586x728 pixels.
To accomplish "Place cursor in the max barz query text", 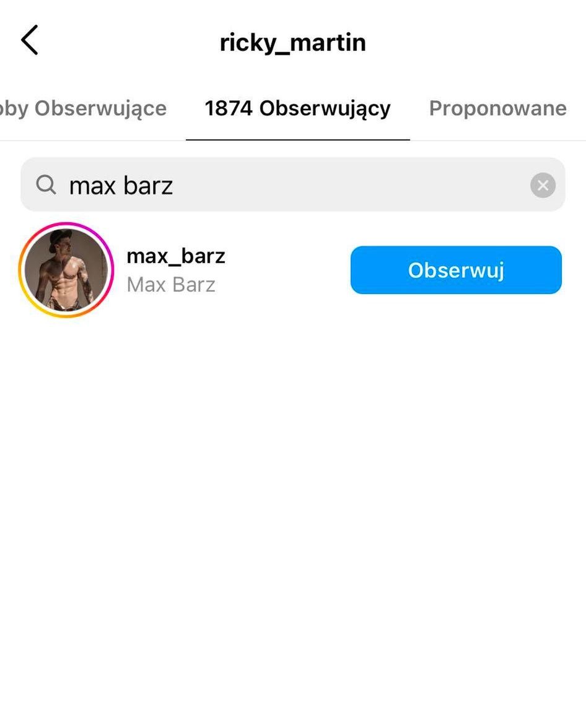I will (x=121, y=186).
